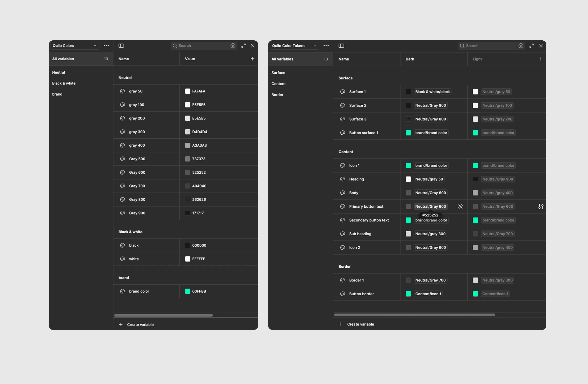Open edit variable sliders icon on Primary button text
The width and height of the screenshot is (588, 384).
point(541,206)
